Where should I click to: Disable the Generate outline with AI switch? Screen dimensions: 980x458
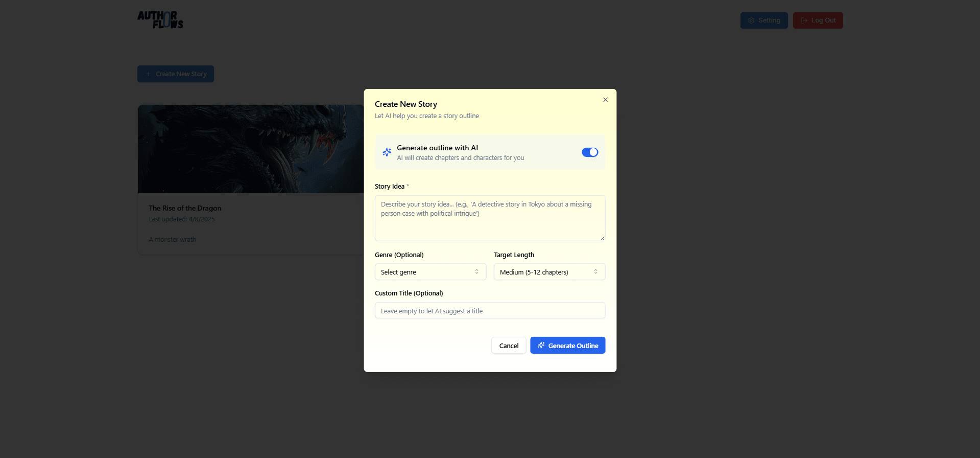[x=589, y=152]
